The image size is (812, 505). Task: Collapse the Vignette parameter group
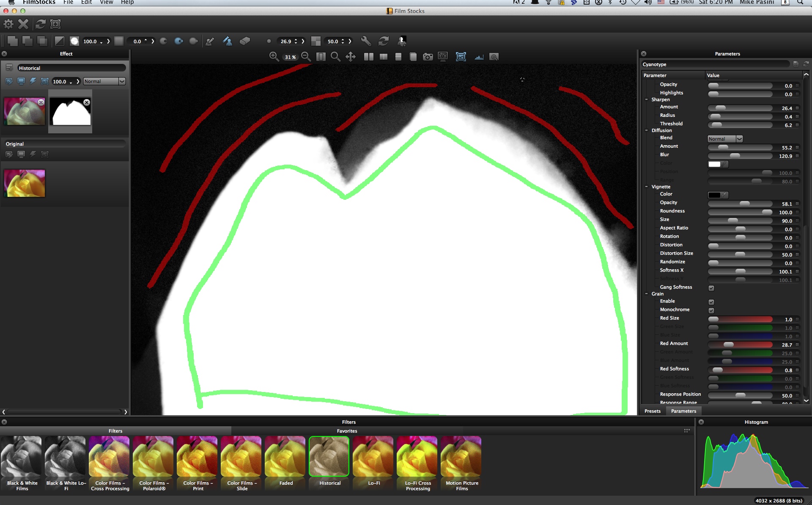[x=647, y=187]
